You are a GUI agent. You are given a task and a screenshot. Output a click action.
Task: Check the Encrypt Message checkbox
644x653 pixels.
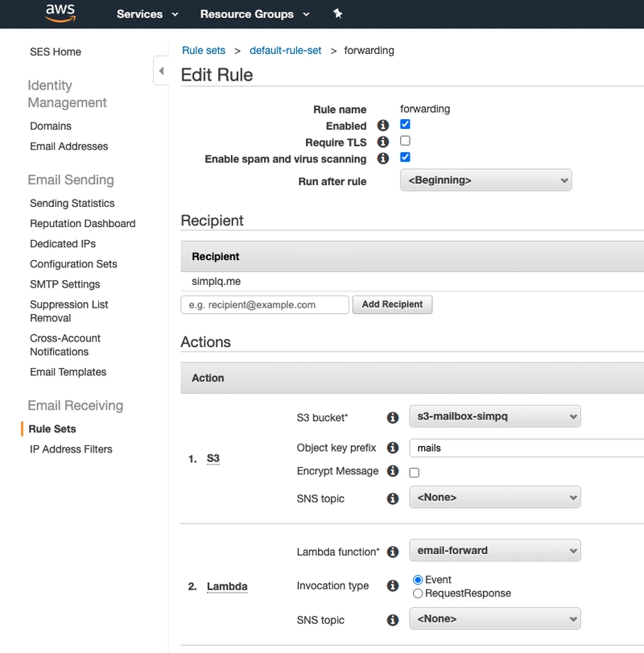[x=415, y=473]
